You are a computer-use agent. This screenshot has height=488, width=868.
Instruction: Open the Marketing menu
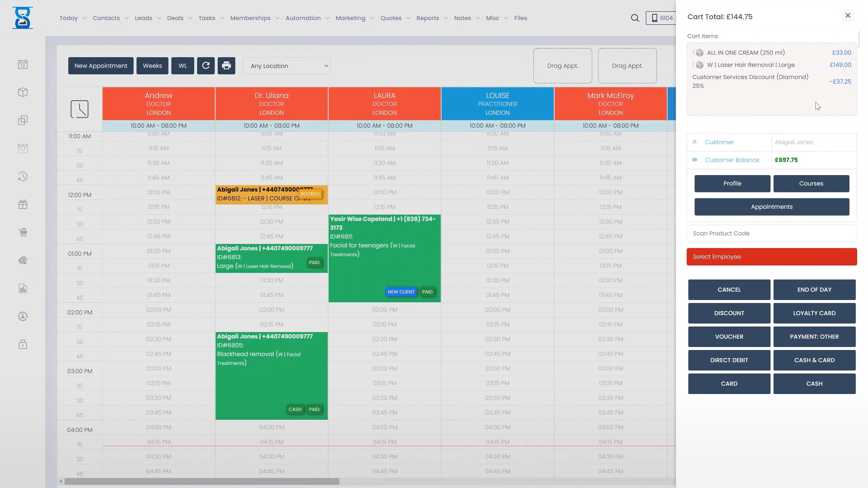pos(351,18)
